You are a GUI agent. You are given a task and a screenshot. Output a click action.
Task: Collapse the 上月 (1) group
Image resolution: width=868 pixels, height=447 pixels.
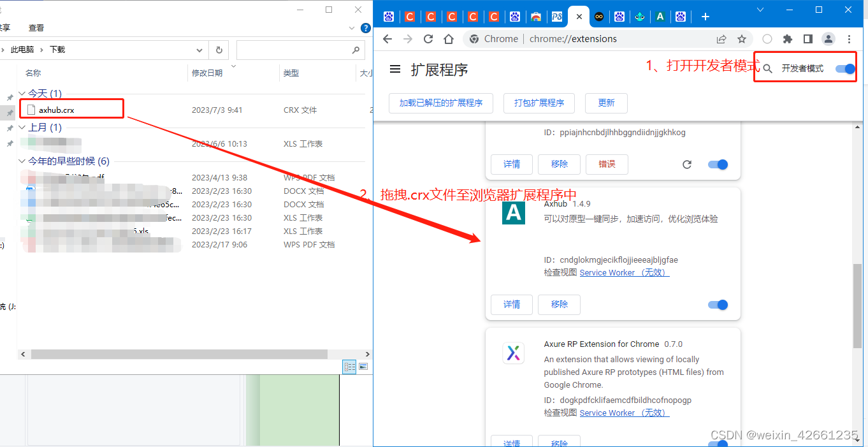(x=22, y=127)
